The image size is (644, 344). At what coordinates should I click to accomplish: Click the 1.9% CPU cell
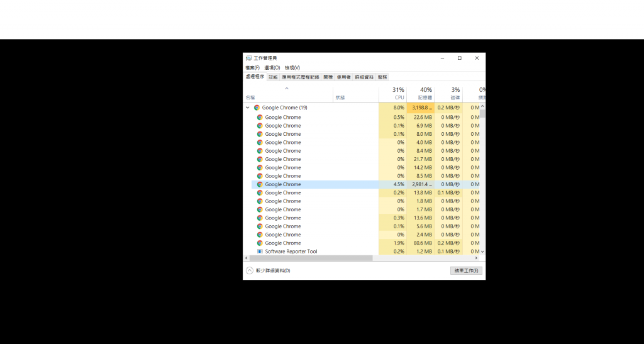click(x=392, y=243)
